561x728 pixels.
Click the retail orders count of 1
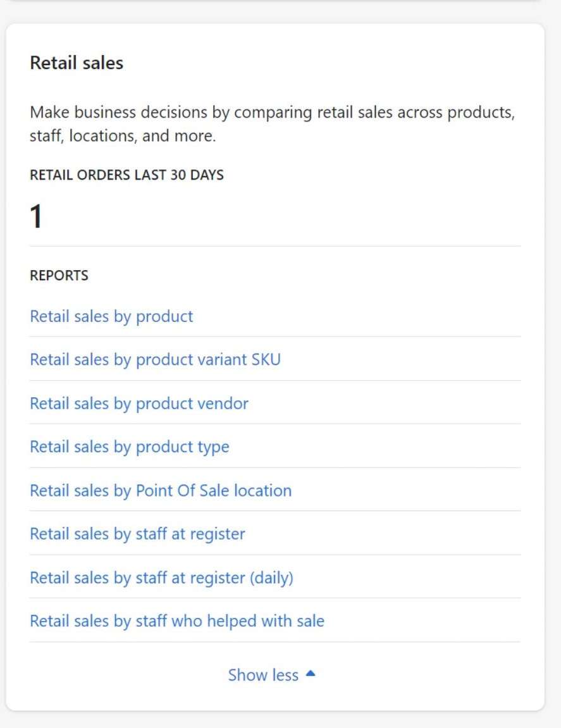click(36, 216)
